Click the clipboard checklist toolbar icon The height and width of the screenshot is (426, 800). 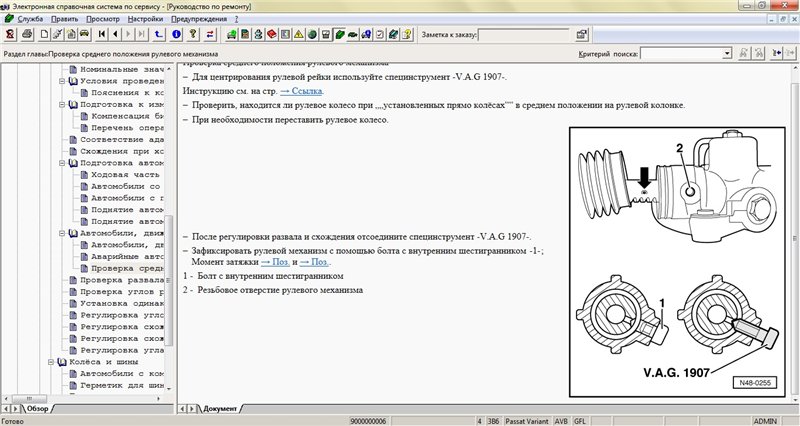click(x=380, y=34)
